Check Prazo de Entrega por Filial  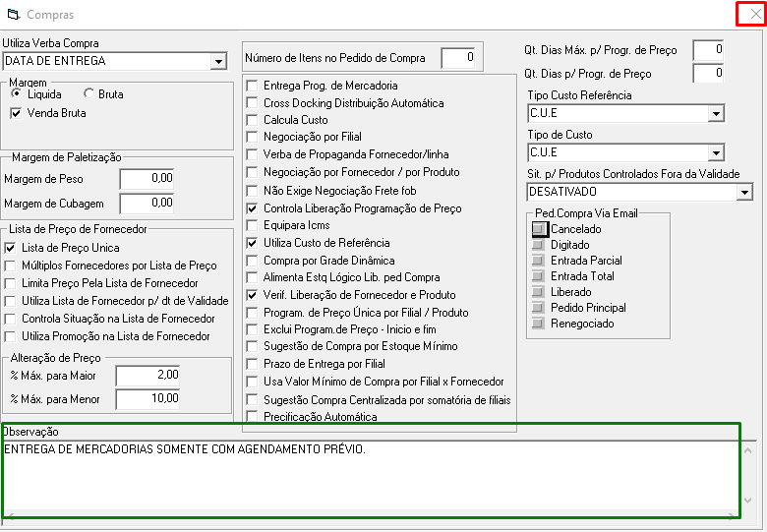(253, 364)
